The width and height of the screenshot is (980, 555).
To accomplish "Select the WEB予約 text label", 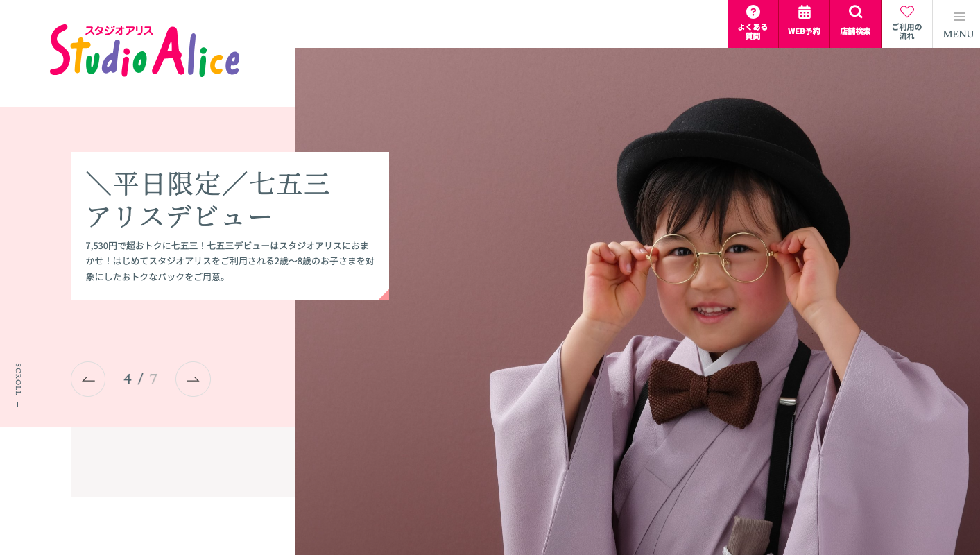I will tap(804, 31).
